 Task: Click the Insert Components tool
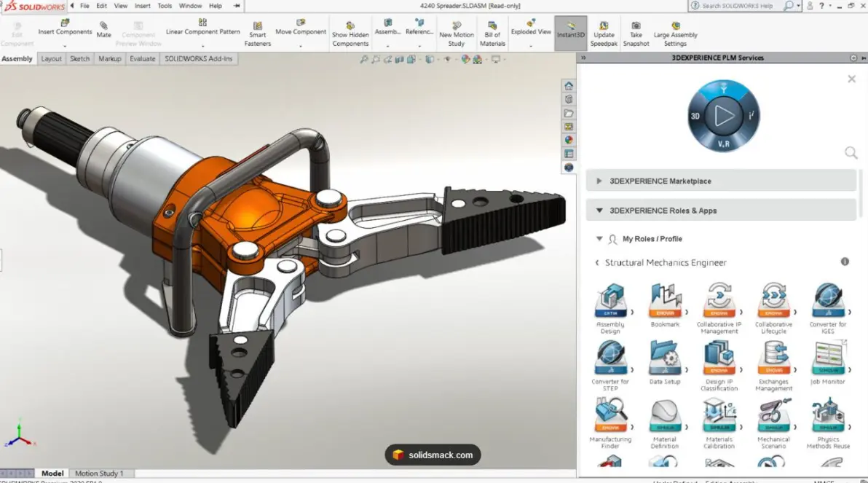coord(65,27)
